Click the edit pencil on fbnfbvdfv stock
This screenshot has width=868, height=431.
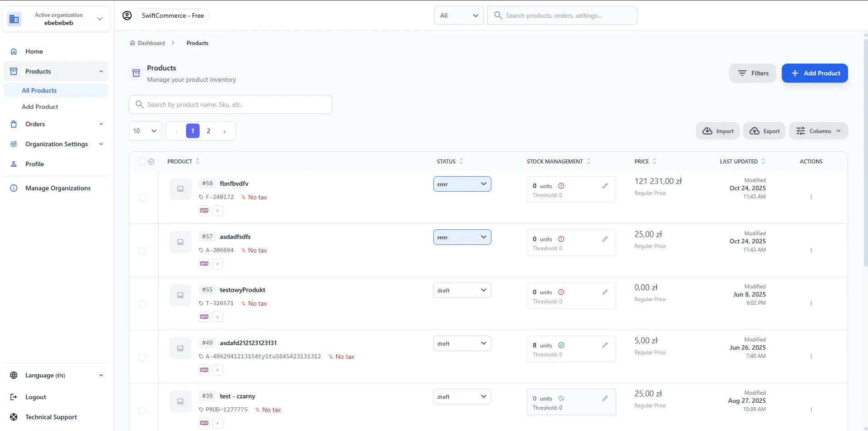pyautogui.click(x=604, y=185)
